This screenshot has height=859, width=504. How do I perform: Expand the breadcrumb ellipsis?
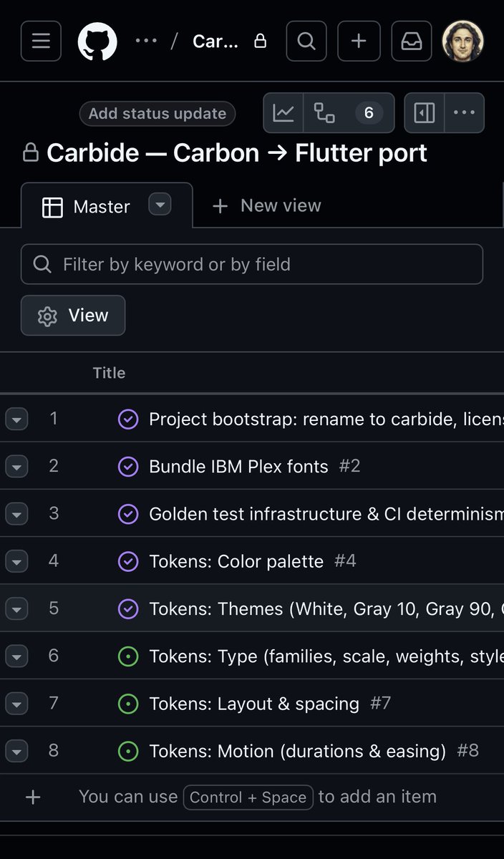point(146,41)
